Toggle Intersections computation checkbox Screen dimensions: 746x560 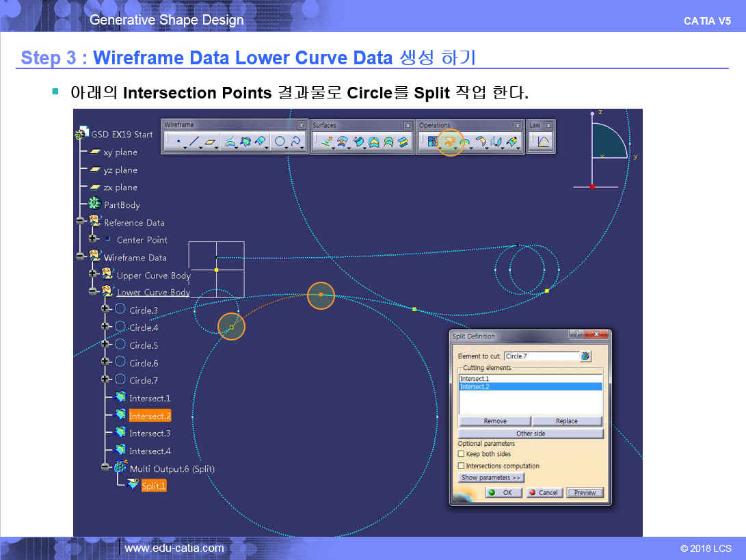coord(462,466)
